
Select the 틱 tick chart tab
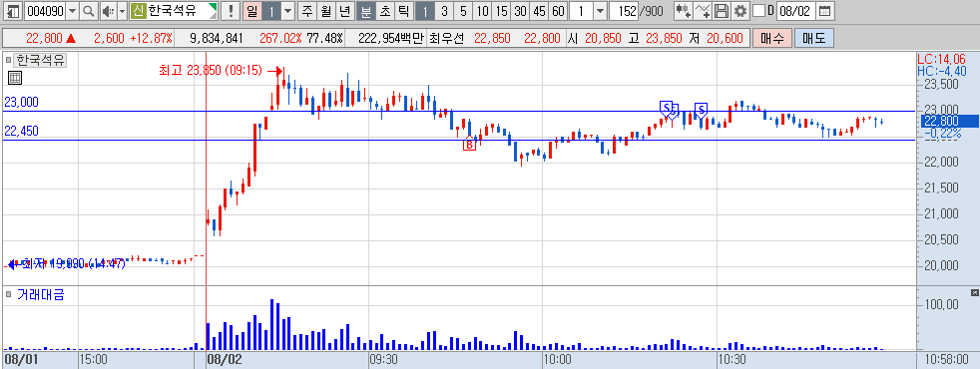(403, 11)
